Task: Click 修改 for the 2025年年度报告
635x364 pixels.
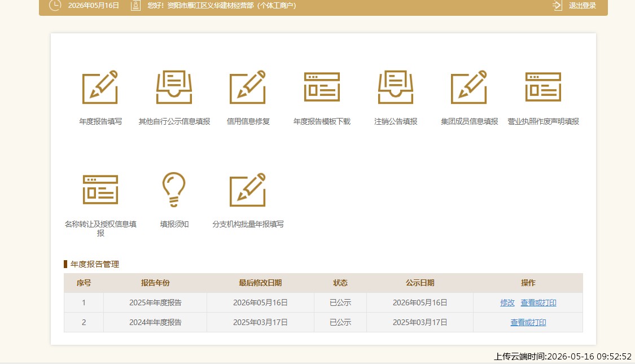Action: click(507, 302)
